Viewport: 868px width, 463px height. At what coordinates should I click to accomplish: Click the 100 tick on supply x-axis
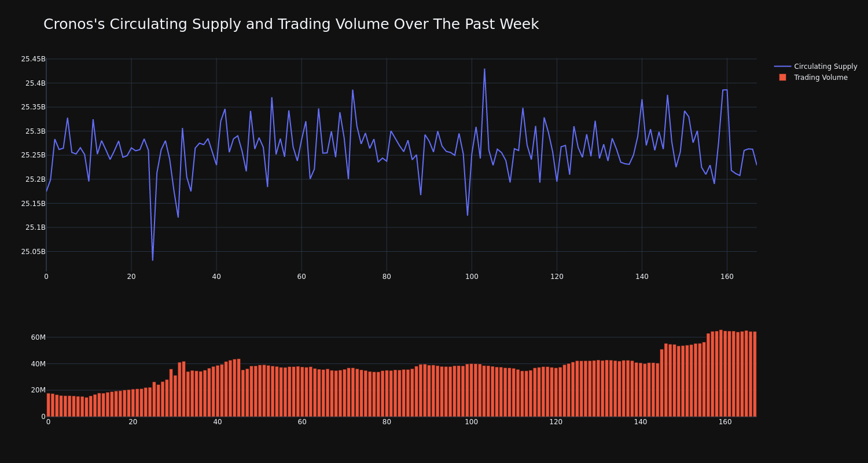click(x=472, y=277)
